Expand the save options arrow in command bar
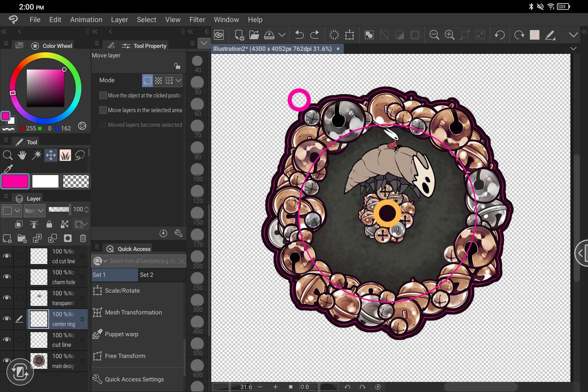Image resolution: width=588 pixels, height=392 pixels. point(282,35)
